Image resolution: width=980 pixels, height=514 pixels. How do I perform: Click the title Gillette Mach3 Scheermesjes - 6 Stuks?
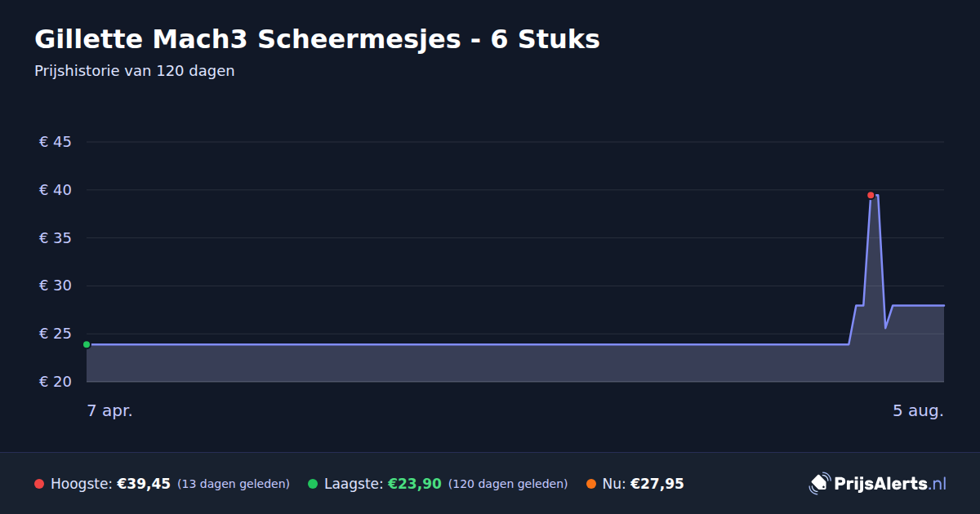pyautogui.click(x=317, y=39)
